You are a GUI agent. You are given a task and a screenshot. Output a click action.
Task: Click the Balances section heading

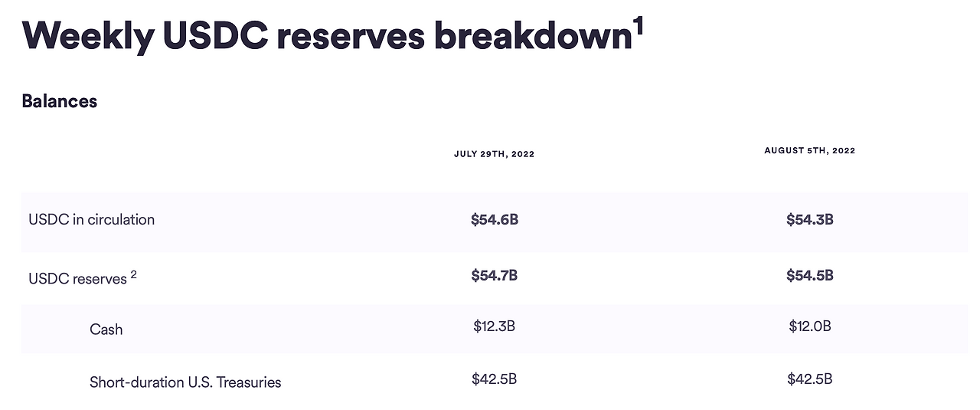[60, 101]
